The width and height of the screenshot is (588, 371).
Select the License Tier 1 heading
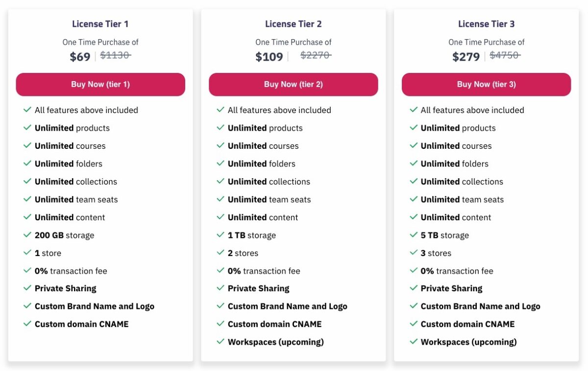(x=100, y=24)
